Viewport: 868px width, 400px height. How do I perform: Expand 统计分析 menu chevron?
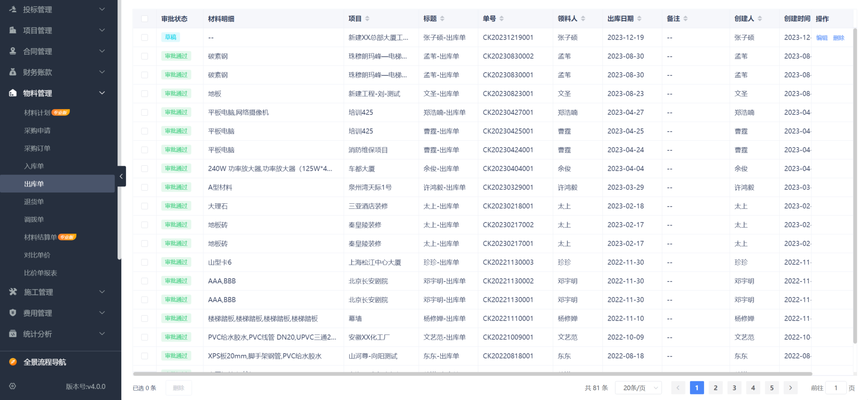102,333
